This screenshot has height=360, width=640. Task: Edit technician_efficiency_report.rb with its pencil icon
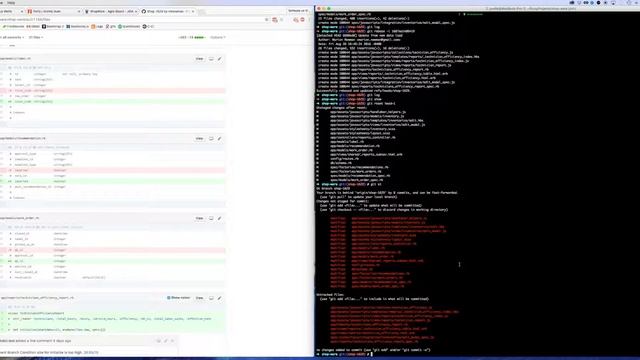(220, 298)
